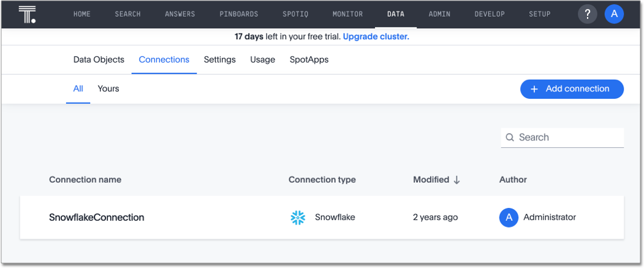Focus the connections Search field
Screen dimensions: 644x268
pyautogui.click(x=569, y=137)
